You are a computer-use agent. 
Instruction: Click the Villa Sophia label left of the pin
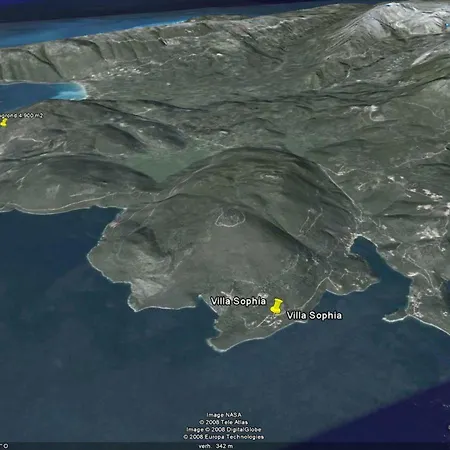pyautogui.click(x=238, y=301)
